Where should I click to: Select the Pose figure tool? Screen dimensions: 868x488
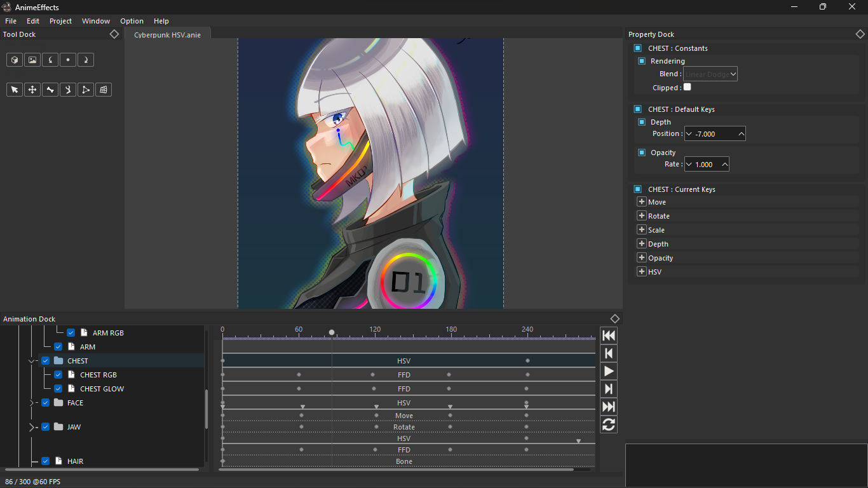point(68,90)
